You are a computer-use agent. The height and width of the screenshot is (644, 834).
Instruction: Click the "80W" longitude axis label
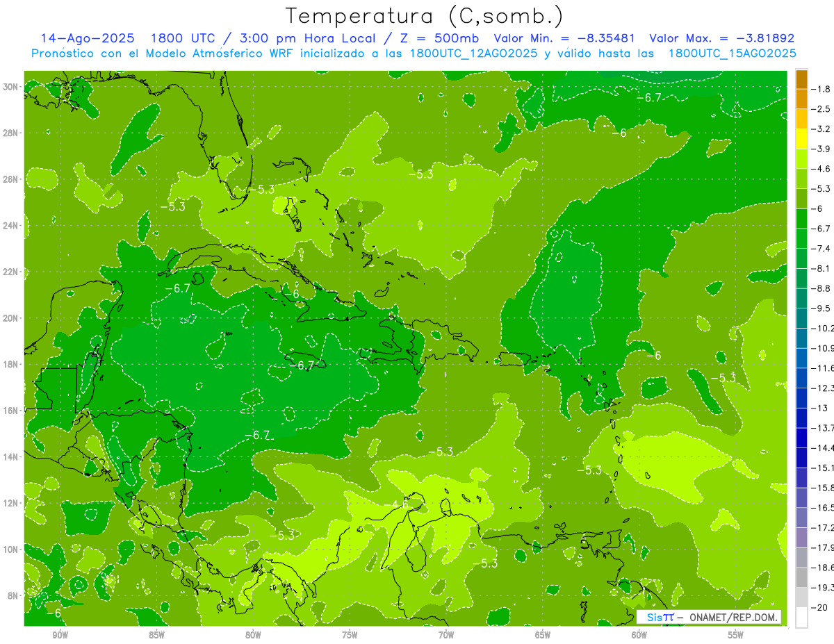[253, 635]
